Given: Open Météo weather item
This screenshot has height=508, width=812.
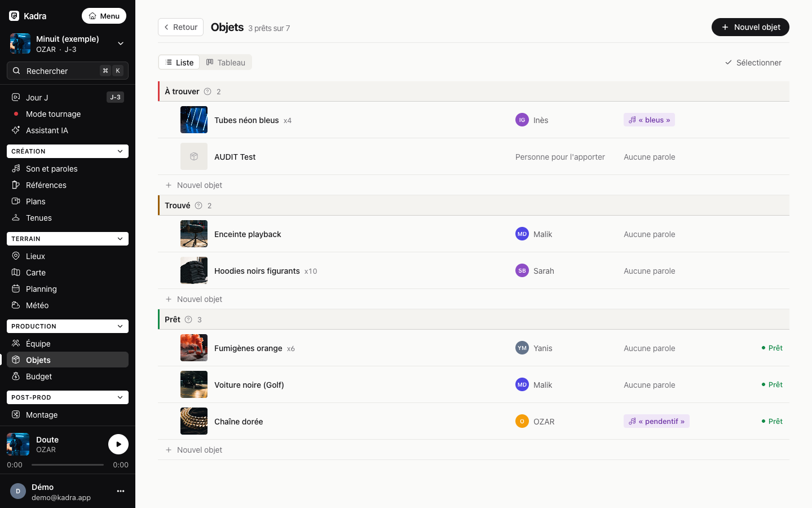Looking at the screenshot, I should [x=68, y=305].
